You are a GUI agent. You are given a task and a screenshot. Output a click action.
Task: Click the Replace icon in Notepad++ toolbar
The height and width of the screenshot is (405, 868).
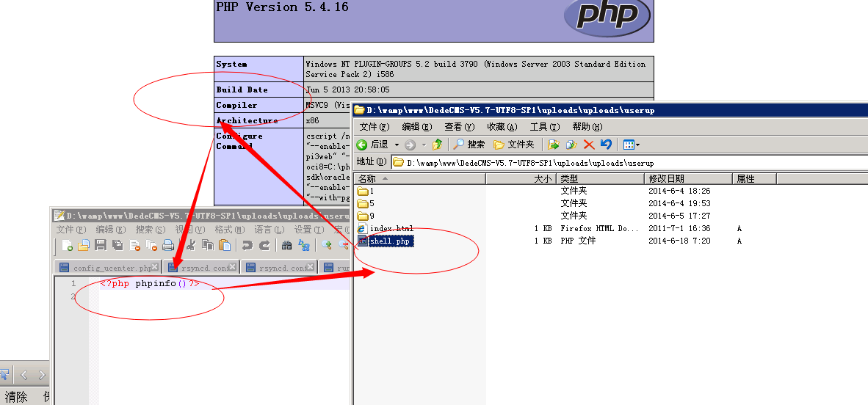point(304,246)
